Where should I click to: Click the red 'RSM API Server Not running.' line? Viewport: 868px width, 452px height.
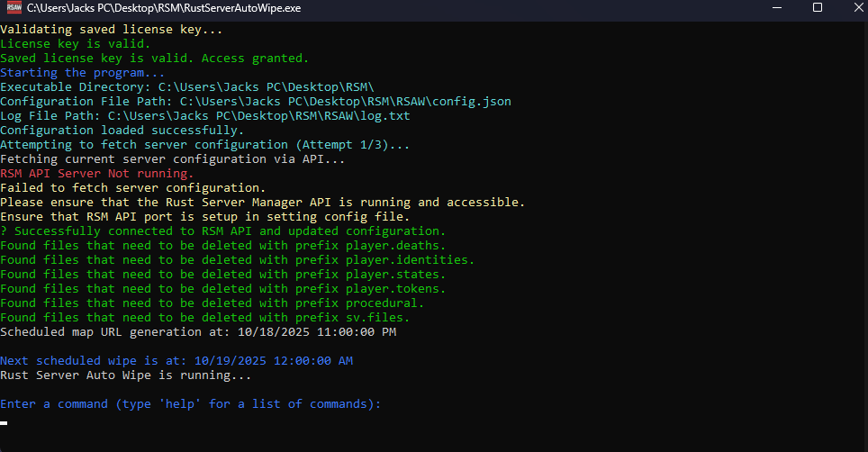96,174
